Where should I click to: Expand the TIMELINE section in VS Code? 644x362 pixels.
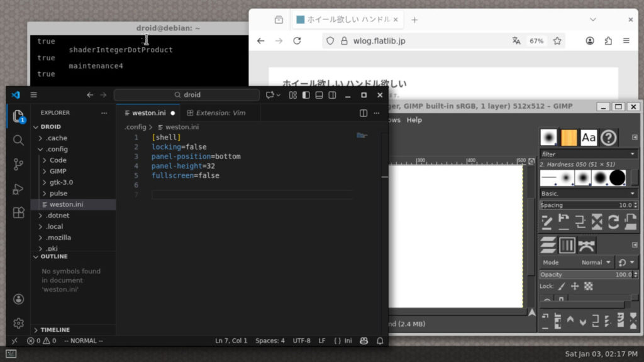(x=57, y=329)
